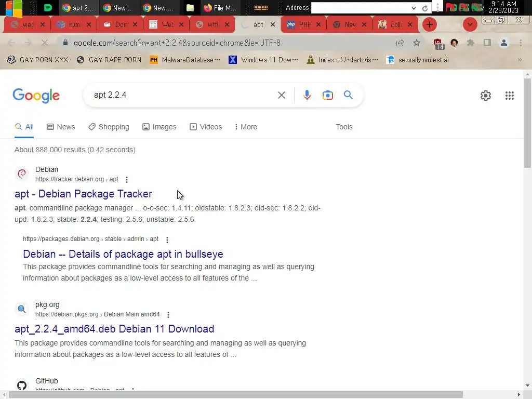This screenshot has height=399, width=532.
Task: Open the Windows Start menu
Action: coord(14,8)
